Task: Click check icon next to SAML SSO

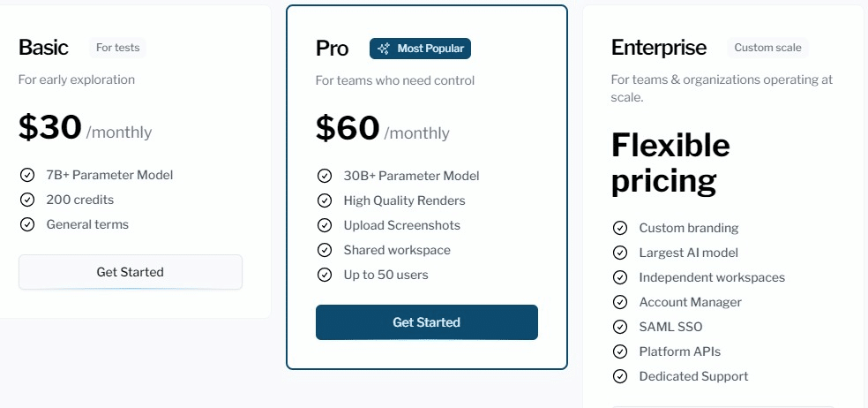Action: (619, 327)
